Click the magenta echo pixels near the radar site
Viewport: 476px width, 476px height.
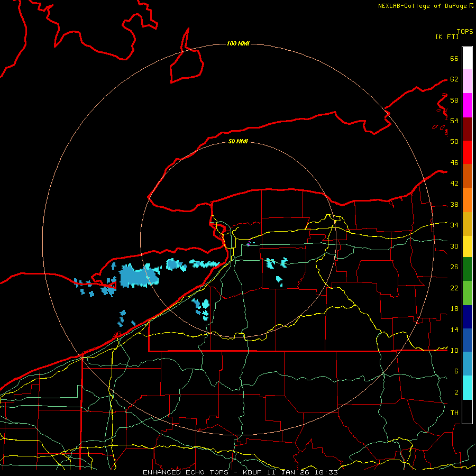click(249, 243)
